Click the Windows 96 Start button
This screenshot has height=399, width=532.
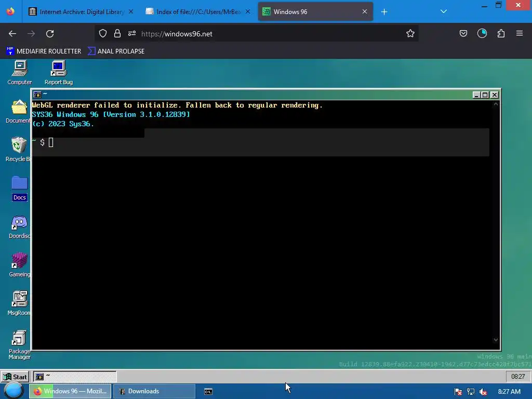(15, 377)
